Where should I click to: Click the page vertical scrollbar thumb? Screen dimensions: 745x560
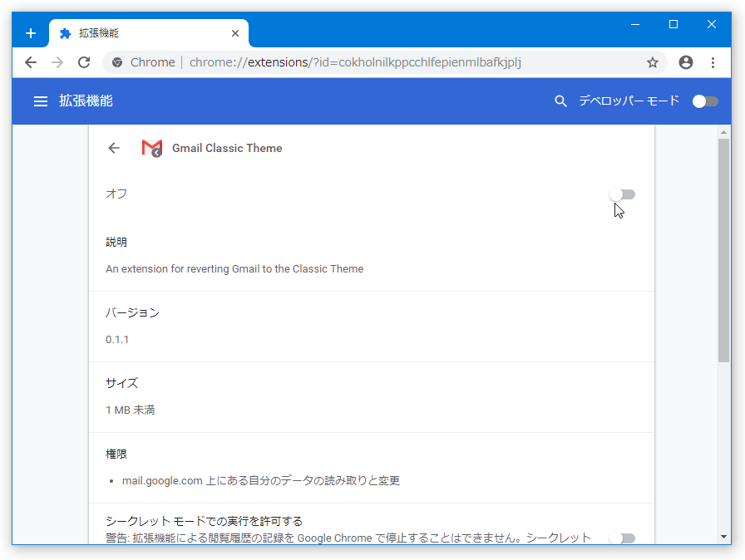723,250
